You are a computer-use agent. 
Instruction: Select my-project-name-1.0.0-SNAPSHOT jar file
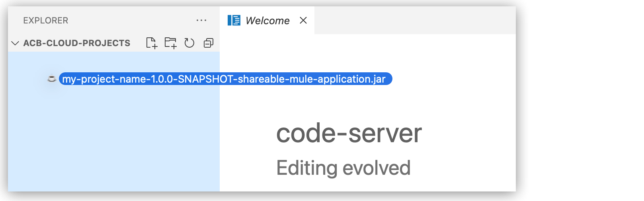225,79
